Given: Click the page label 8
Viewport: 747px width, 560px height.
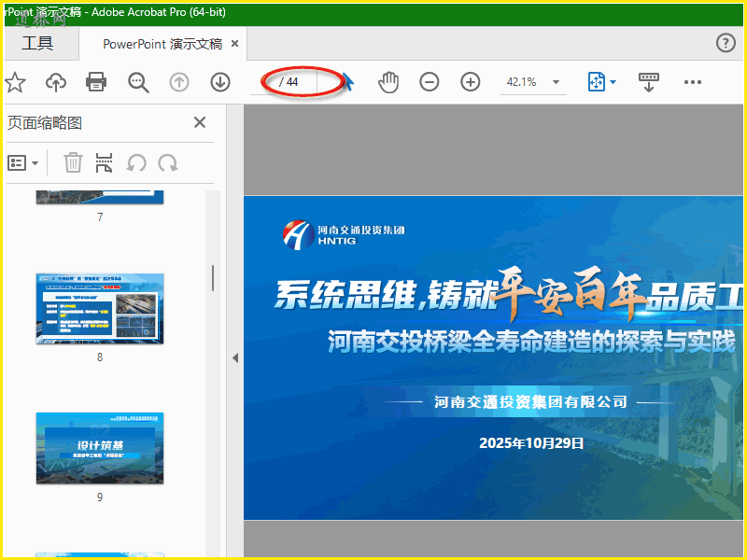Looking at the screenshot, I should [100, 357].
